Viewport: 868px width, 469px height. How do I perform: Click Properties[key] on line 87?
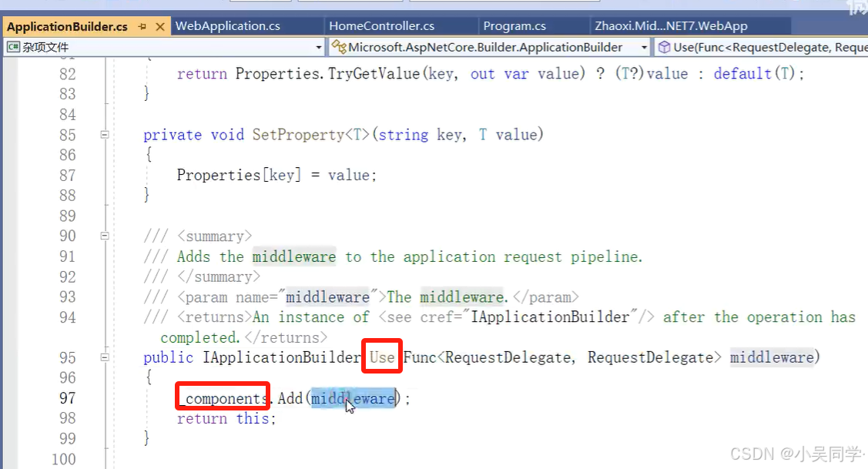(239, 175)
